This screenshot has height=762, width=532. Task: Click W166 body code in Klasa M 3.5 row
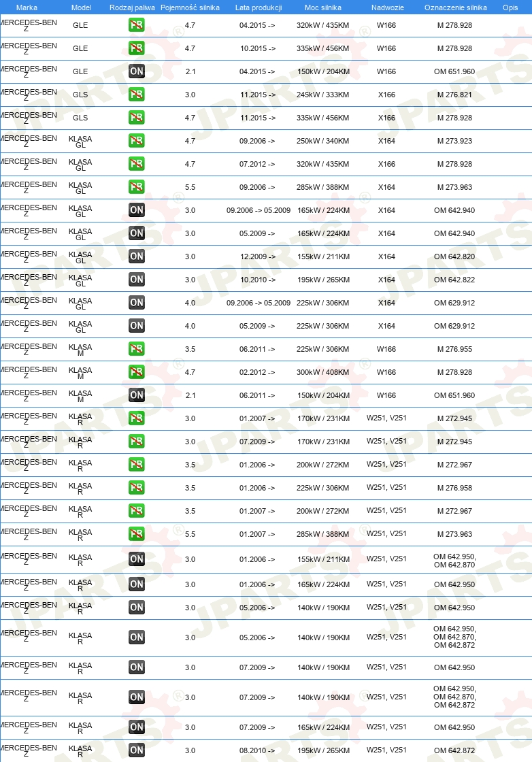click(x=386, y=349)
